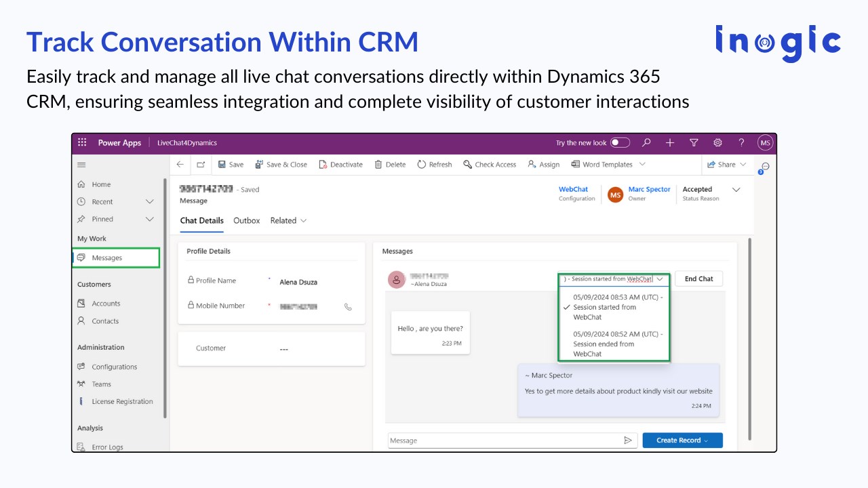Open License Registration page

tap(122, 401)
